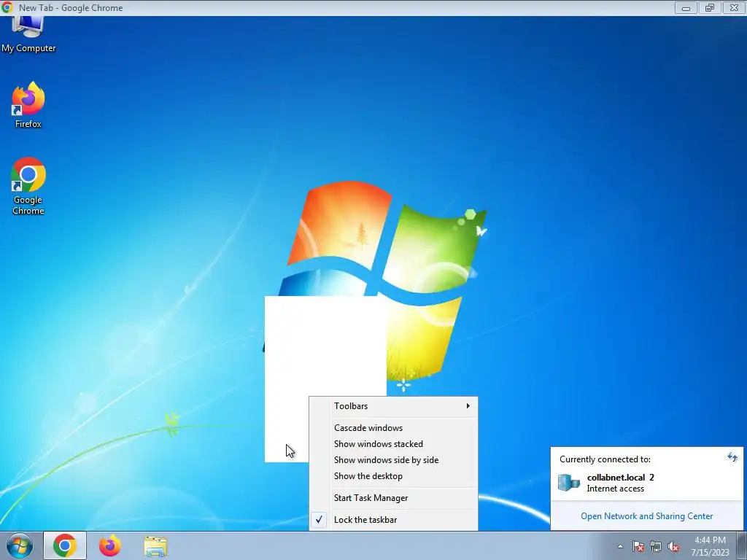The image size is (747, 560).
Task: Select the Firefox desktop shortcut
Action: [x=28, y=105]
